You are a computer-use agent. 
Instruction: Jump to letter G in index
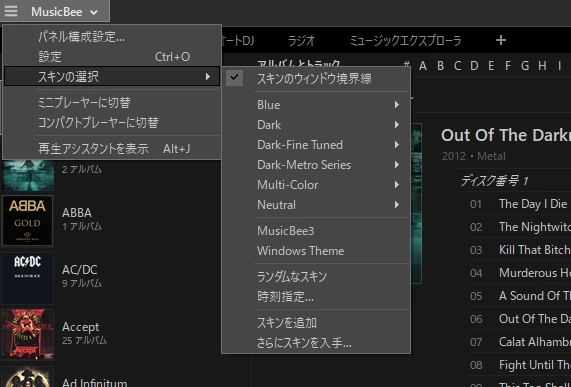[525, 66]
